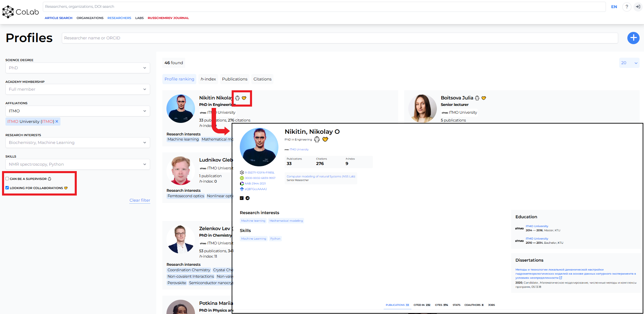Click collaboration heart icon next to Boitsova Julia
This screenshot has width=644, height=314.
tap(484, 98)
